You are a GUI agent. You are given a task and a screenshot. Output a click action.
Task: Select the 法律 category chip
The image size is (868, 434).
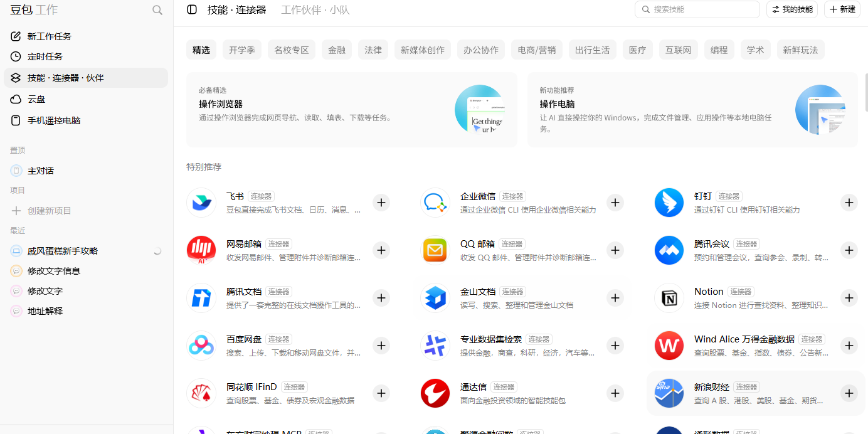(x=373, y=50)
